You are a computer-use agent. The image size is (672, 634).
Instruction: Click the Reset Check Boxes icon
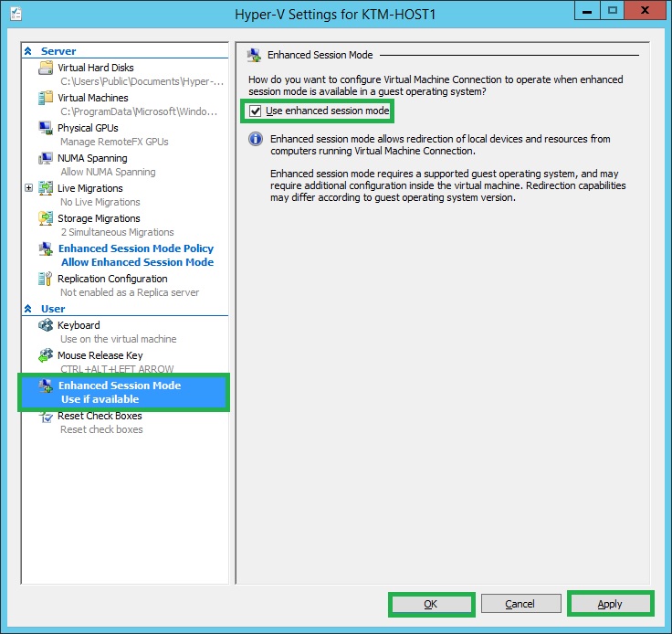point(46,416)
